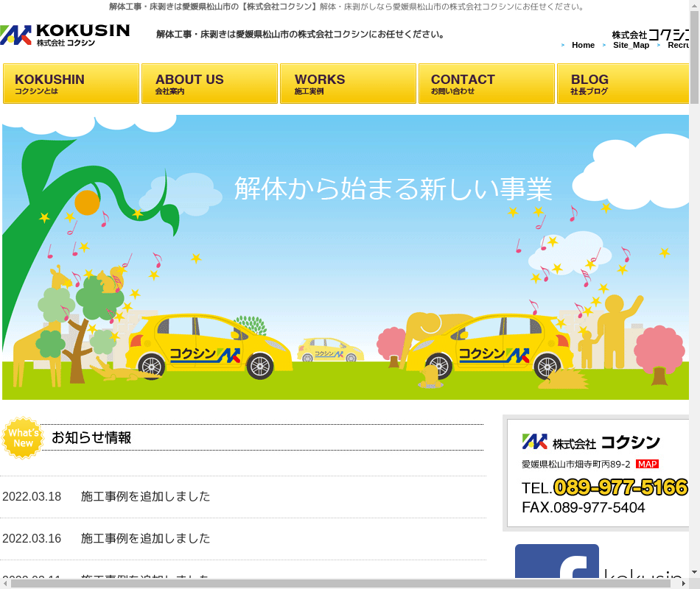Click the right yellow Kokusin car
Image resolution: width=700 pixels, height=589 pixels.
point(494,346)
